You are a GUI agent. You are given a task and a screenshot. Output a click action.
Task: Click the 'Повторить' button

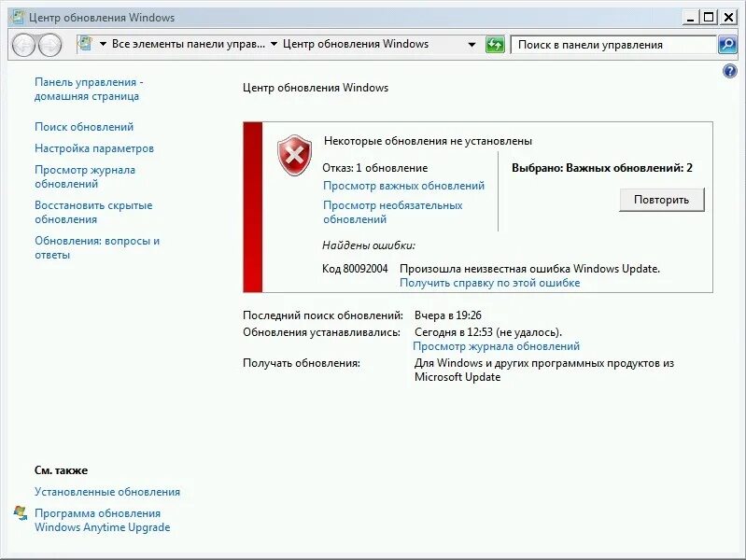pyautogui.click(x=661, y=200)
